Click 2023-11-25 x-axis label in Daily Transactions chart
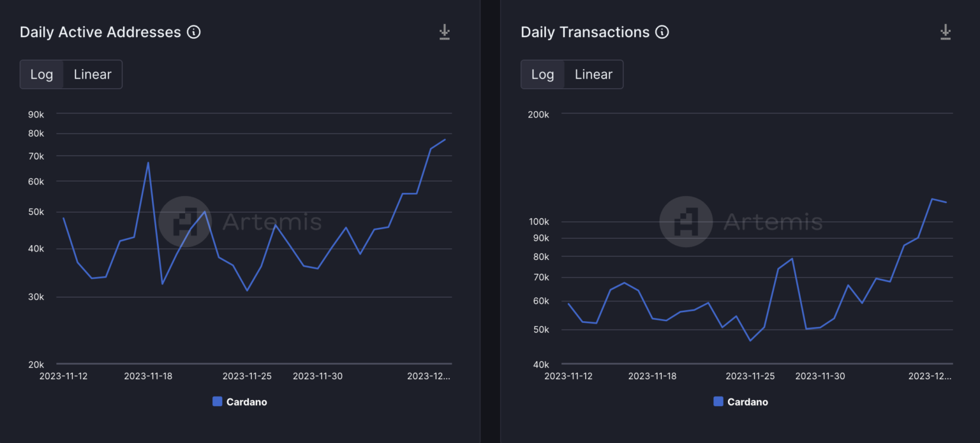 coord(750,377)
